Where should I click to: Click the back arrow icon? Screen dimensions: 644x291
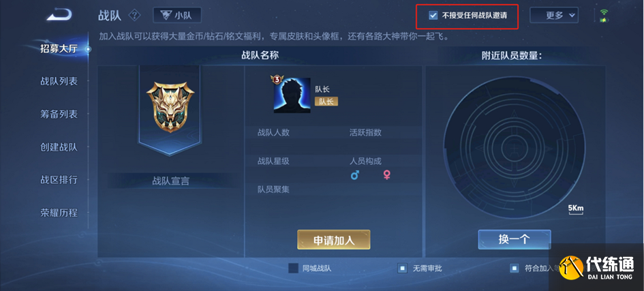tap(59, 15)
